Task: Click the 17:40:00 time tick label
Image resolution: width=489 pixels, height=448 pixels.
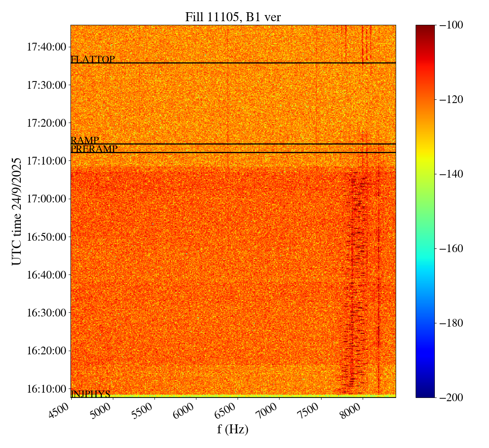Action: pos(46,47)
